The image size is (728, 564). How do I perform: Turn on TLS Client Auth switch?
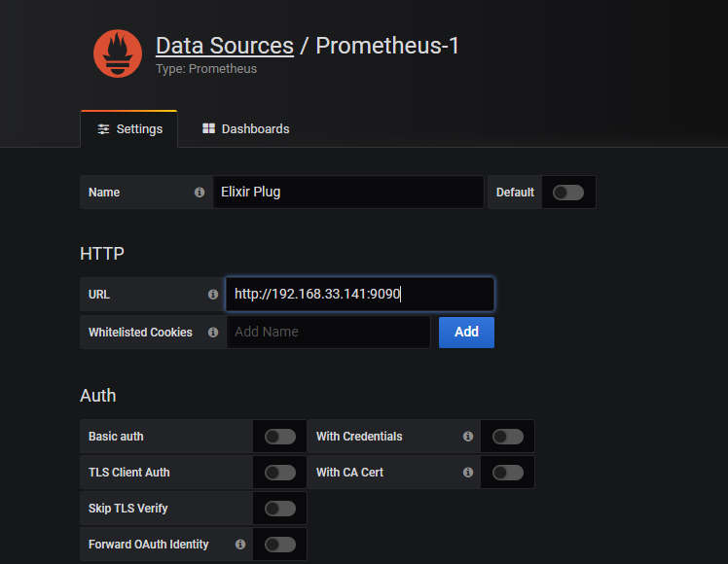pos(280,473)
